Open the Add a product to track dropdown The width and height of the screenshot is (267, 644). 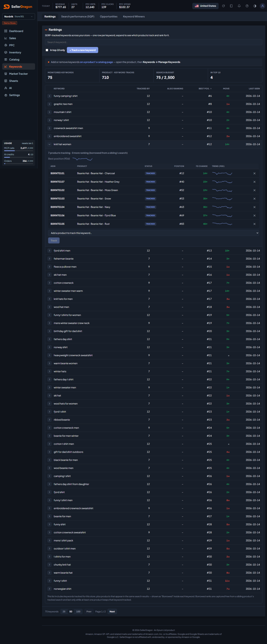[x=154, y=233]
